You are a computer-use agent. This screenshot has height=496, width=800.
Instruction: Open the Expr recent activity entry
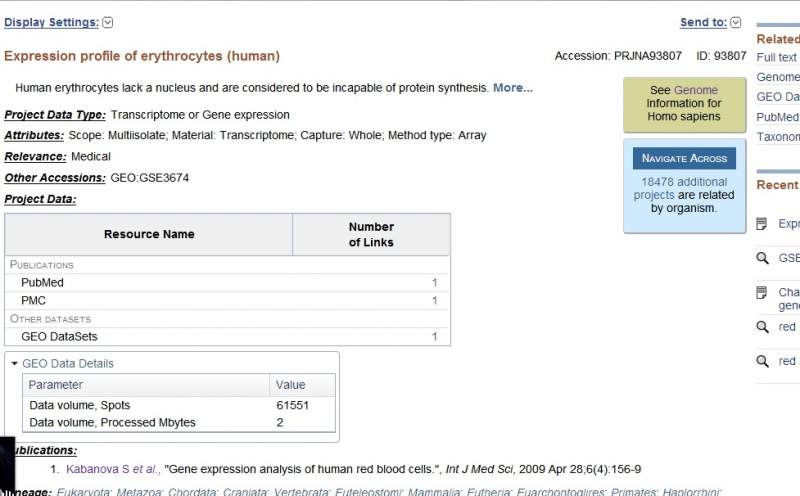pos(789,224)
